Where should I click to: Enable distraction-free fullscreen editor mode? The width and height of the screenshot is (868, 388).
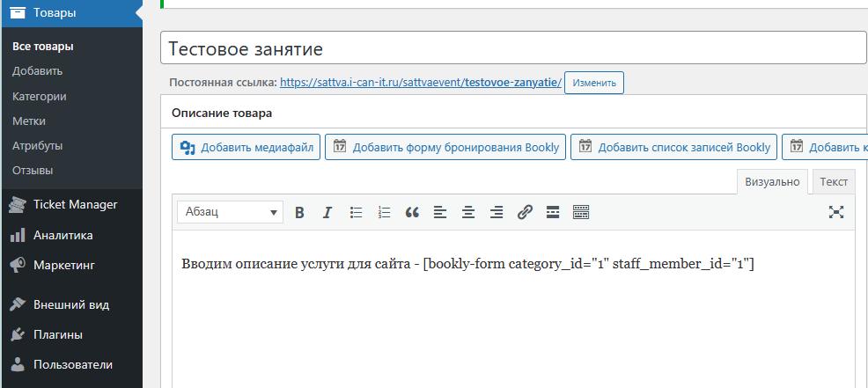point(836,212)
